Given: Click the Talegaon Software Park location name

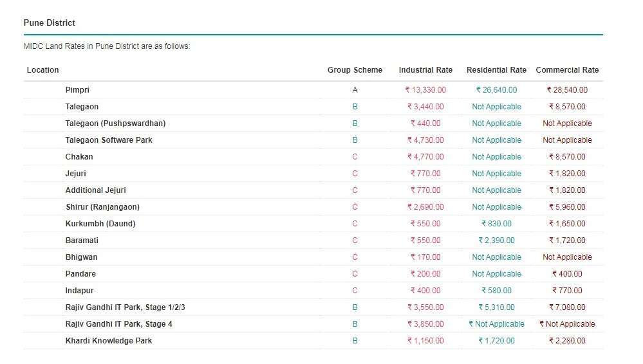Looking at the screenshot, I should click(109, 140).
